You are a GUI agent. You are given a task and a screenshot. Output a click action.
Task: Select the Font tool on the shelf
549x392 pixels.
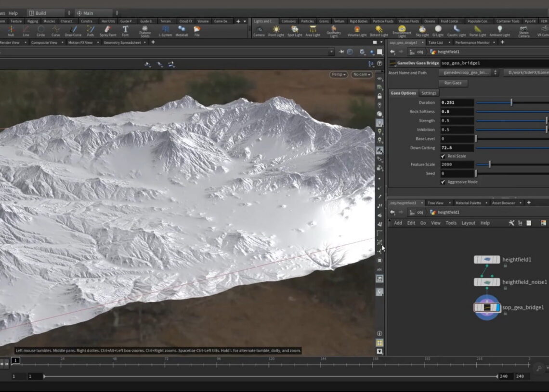(x=125, y=31)
